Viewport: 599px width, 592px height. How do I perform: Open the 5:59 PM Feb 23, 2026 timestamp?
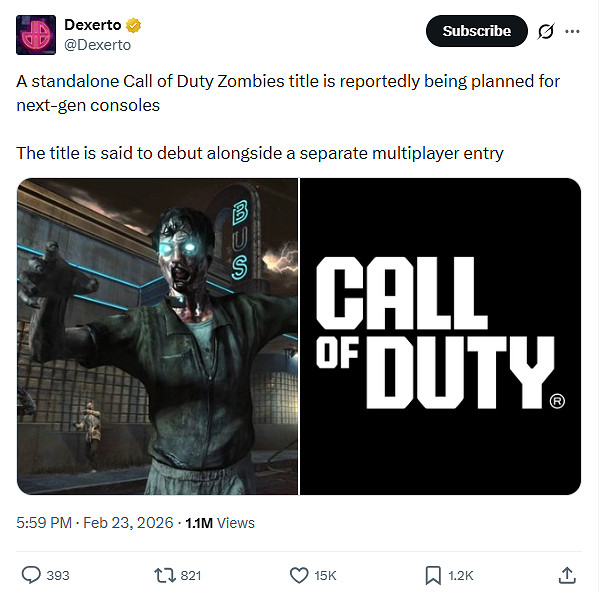point(95,522)
